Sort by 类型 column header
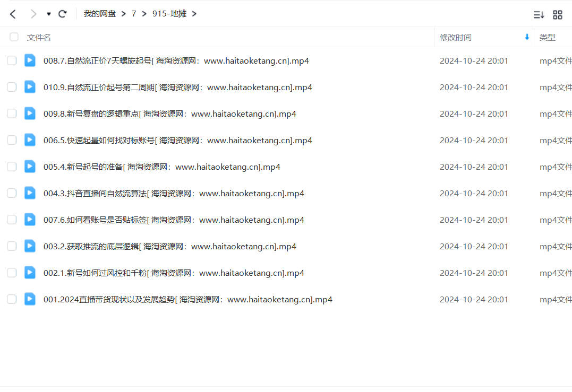This screenshot has width=572, height=392. pos(547,38)
